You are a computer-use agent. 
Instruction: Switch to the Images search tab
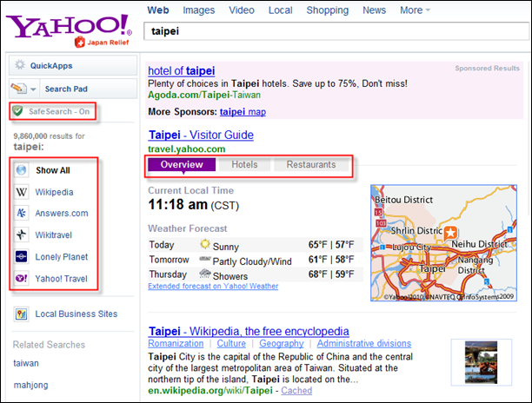199,10
